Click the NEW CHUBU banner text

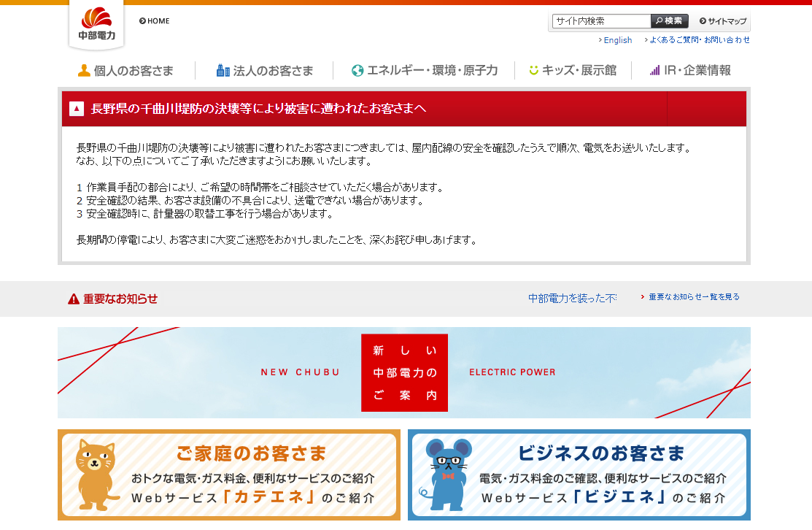301,372
